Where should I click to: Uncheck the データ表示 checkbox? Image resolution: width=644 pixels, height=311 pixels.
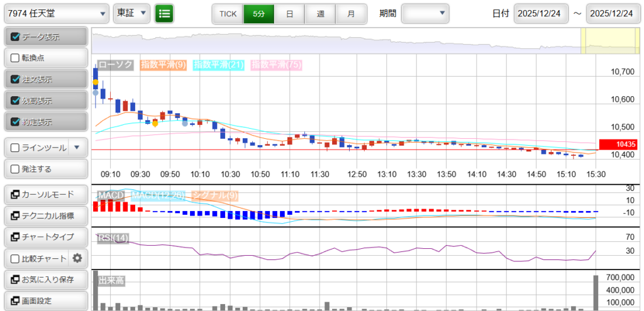point(16,37)
